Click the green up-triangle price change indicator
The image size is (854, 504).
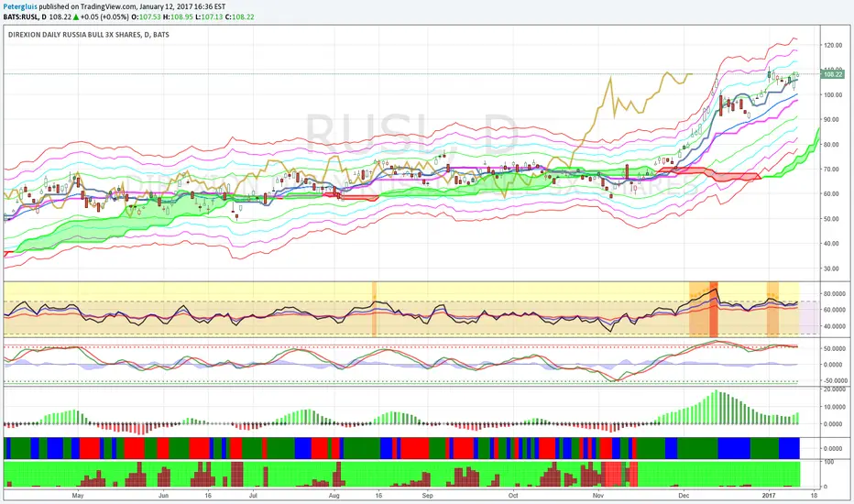click(76, 16)
